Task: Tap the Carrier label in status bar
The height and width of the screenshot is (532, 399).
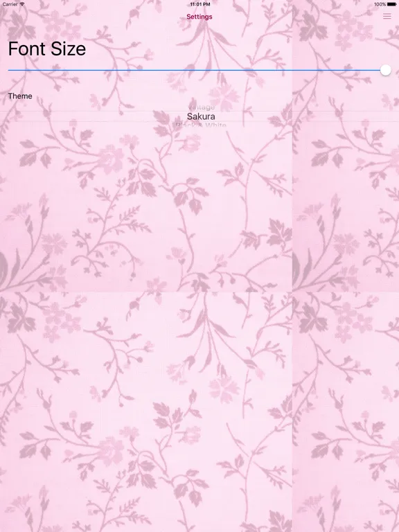Action: (10, 4)
